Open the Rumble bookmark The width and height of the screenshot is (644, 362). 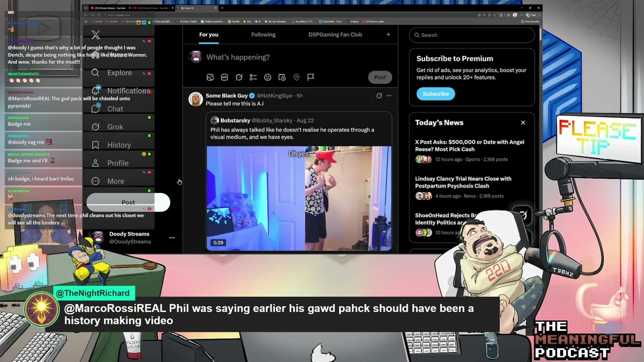click(233, 22)
